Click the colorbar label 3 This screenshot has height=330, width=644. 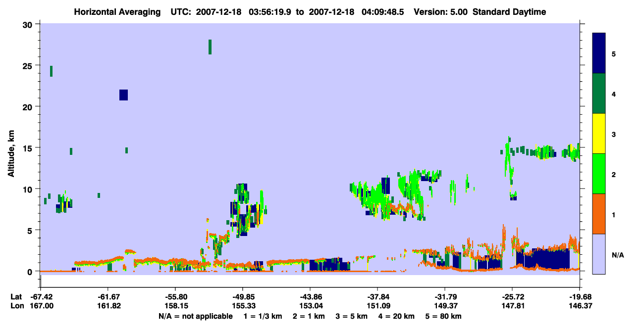point(614,134)
